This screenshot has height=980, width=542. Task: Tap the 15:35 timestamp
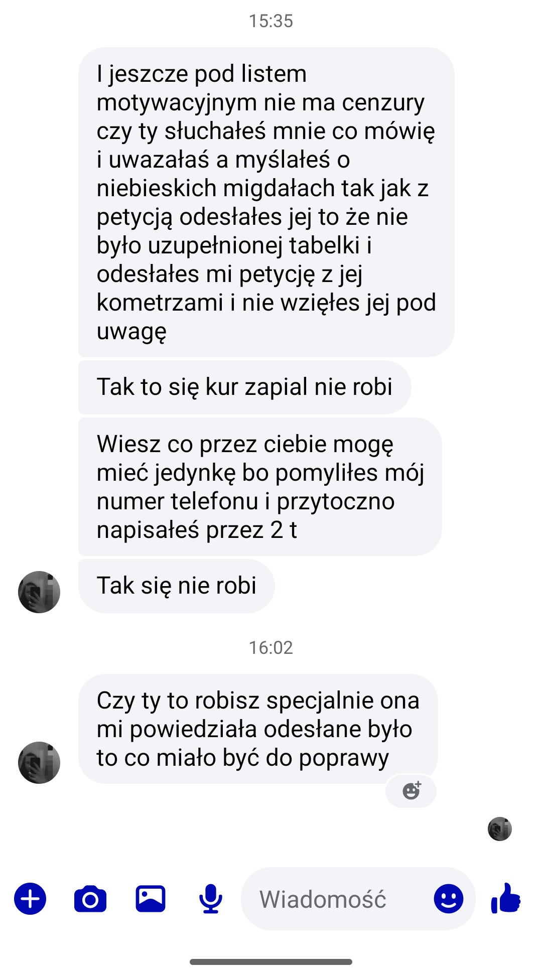point(271,21)
